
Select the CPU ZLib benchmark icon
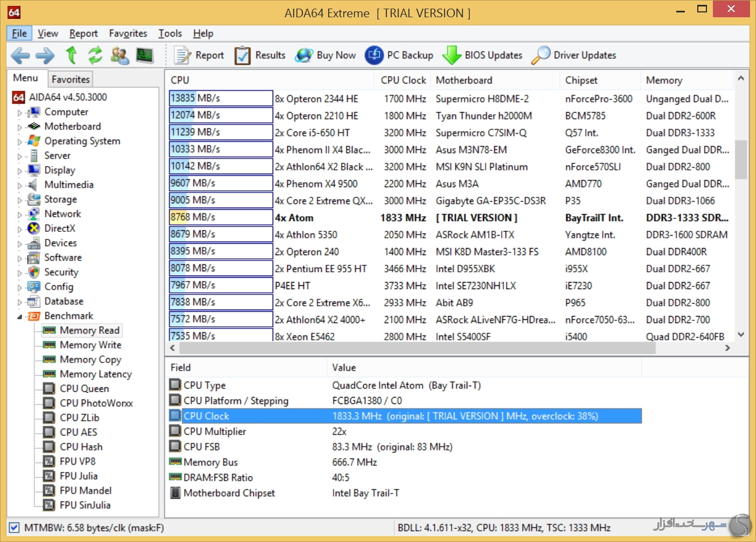coord(50,417)
